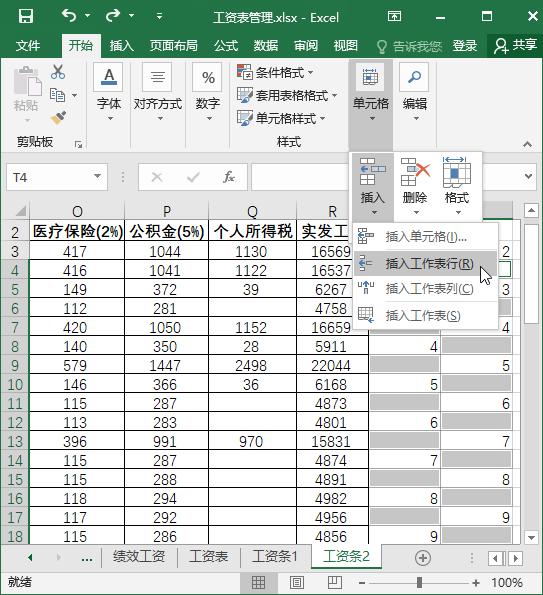Open 条件格式 conditional formatting menu

pyautogui.click(x=275, y=72)
